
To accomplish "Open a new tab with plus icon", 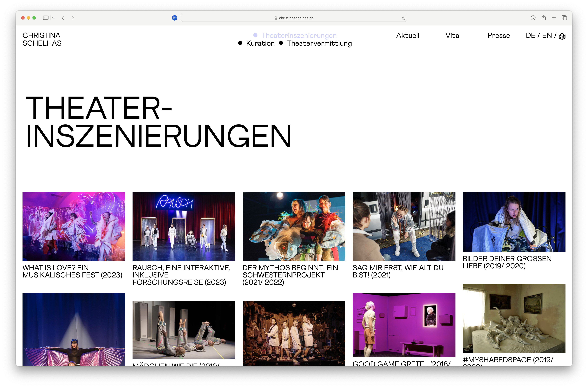I will pos(554,18).
